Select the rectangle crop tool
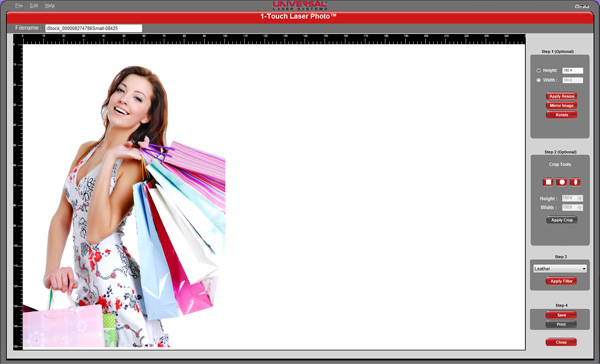This screenshot has width=600, height=364. point(548,182)
